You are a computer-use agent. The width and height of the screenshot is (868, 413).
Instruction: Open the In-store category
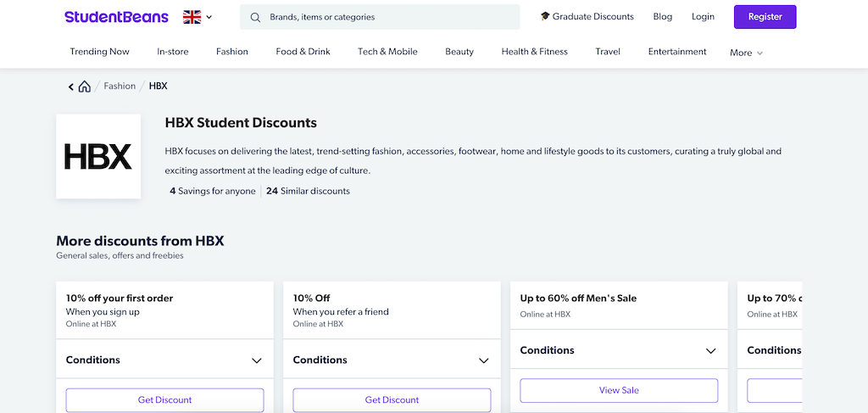coord(173,52)
